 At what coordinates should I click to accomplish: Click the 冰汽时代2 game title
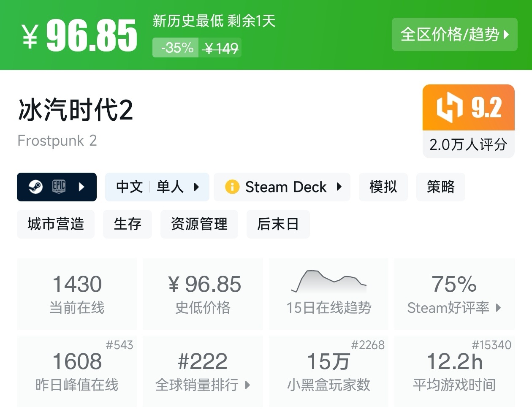tap(76, 109)
